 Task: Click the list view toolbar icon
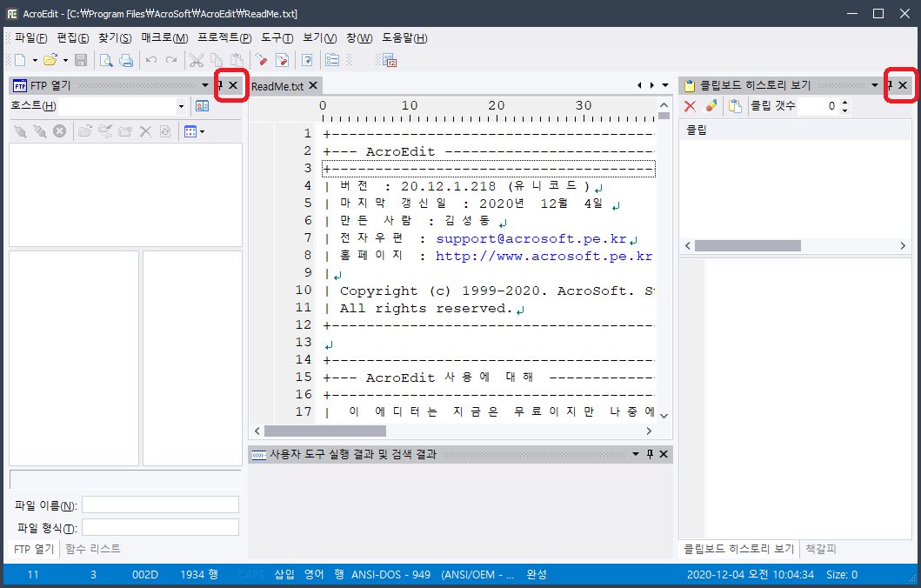pyautogui.click(x=332, y=60)
